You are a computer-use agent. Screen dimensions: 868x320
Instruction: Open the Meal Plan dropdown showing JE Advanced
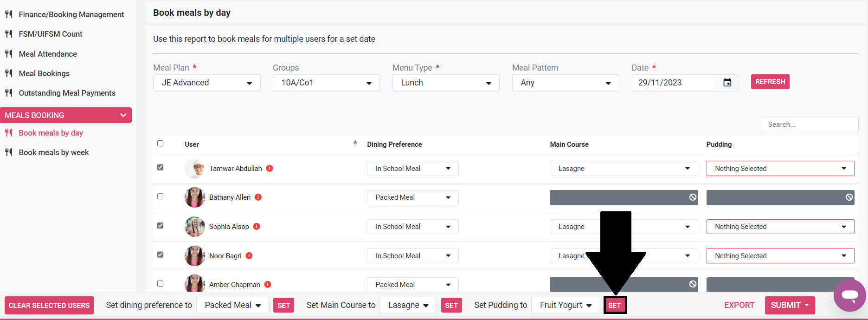point(206,83)
